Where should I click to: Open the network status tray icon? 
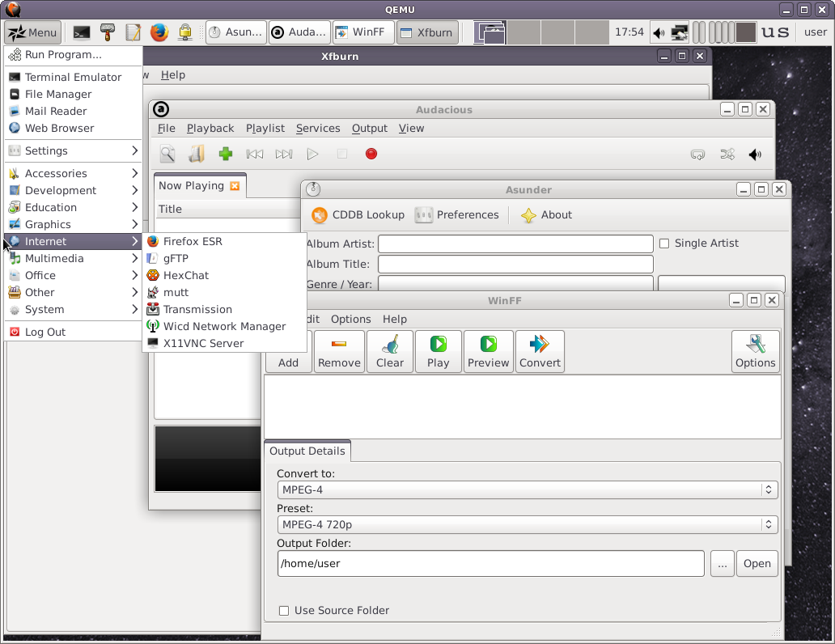point(679,33)
